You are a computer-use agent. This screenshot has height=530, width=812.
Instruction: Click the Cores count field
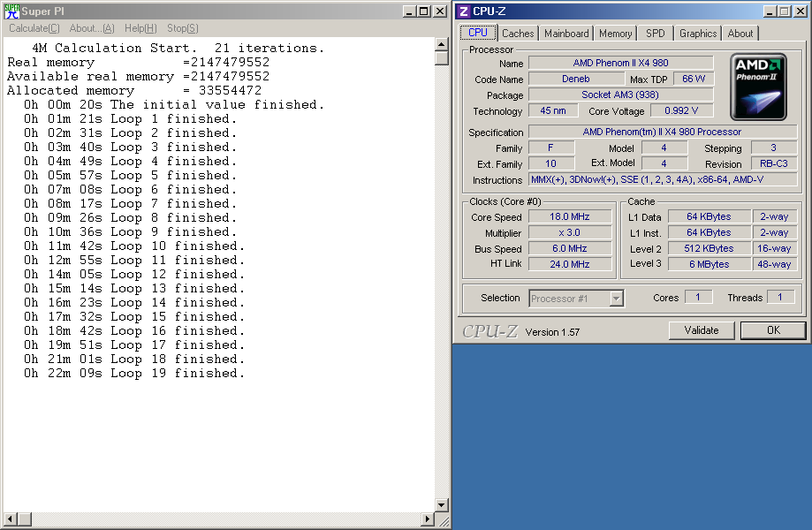coord(698,297)
